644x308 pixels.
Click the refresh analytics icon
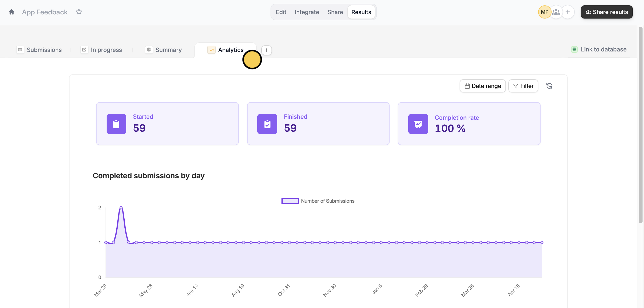(x=549, y=86)
